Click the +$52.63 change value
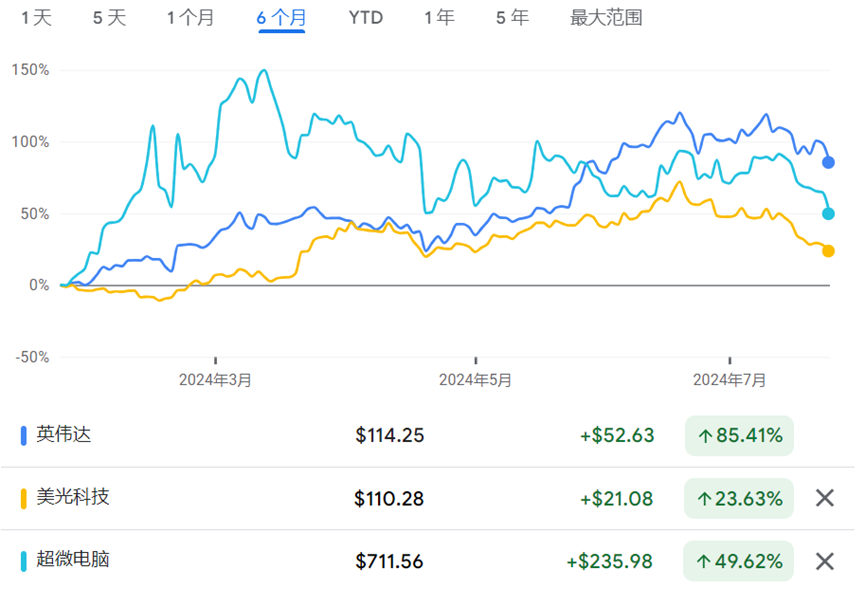865x589 pixels. tap(617, 436)
